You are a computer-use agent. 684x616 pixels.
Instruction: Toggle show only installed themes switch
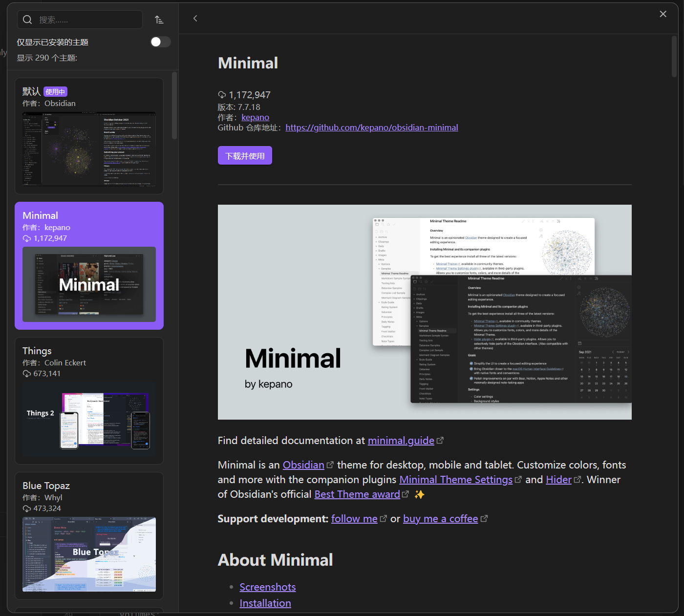pyautogui.click(x=160, y=42)
